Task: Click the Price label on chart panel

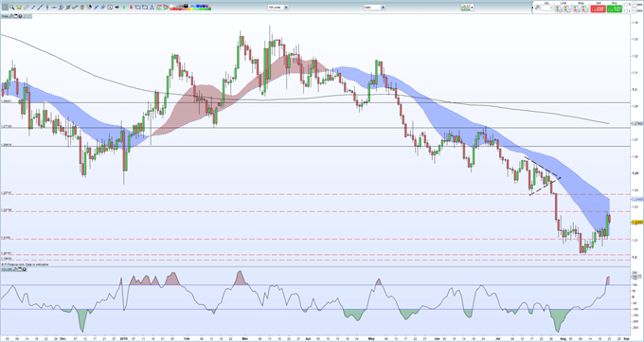Action: [x=5, y=16]
